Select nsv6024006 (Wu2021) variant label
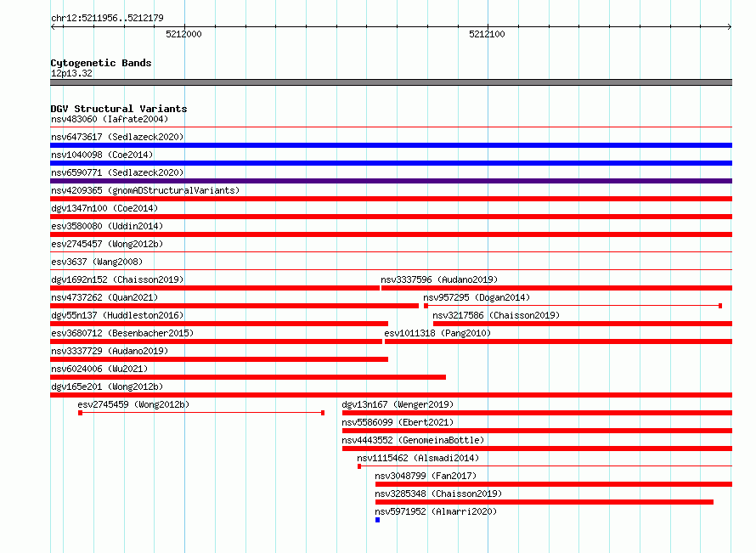The width and height of the screenshot is (756, 553). tap(99, 369)
